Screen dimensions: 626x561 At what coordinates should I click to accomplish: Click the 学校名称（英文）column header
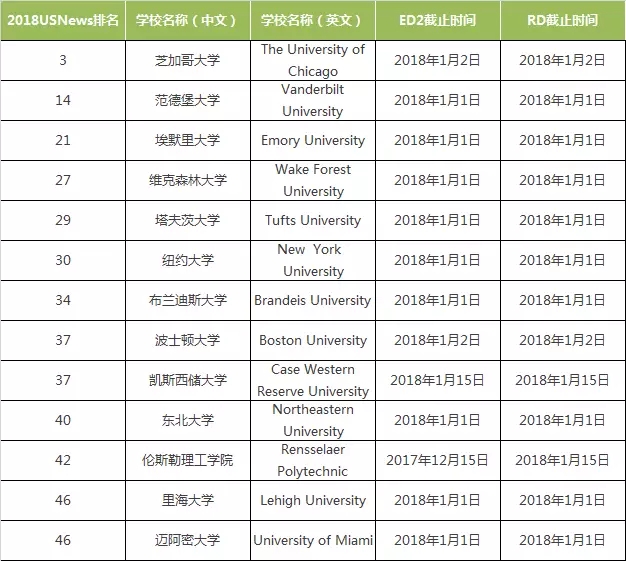[313, 20]
